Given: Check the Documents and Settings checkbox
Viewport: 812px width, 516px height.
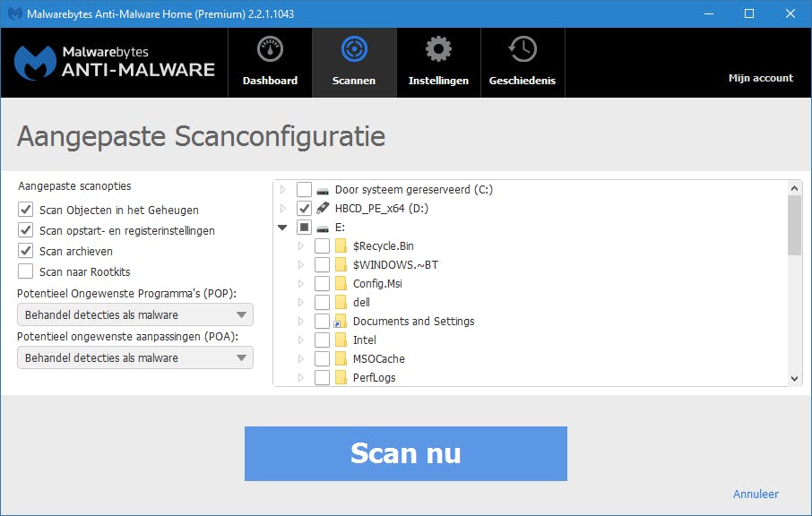Looking at the screenshot, I should point(322,321).
